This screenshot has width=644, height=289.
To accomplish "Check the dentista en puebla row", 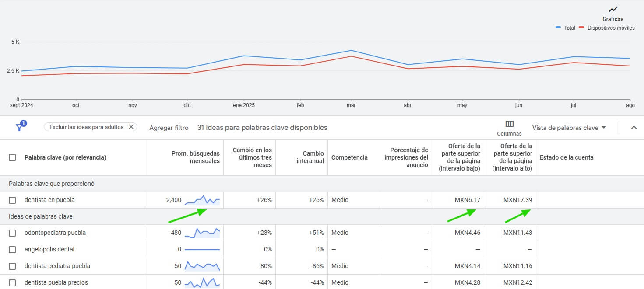I will 12,200.
